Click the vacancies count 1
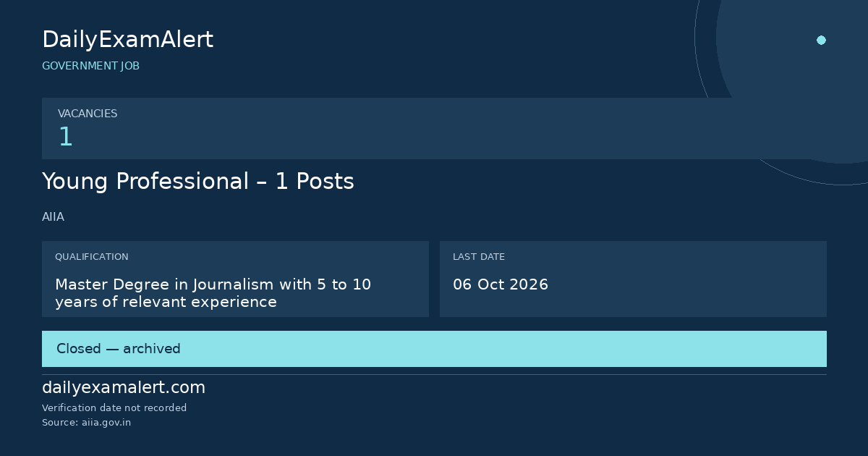The image size is (868, 456). coord(66,137)
